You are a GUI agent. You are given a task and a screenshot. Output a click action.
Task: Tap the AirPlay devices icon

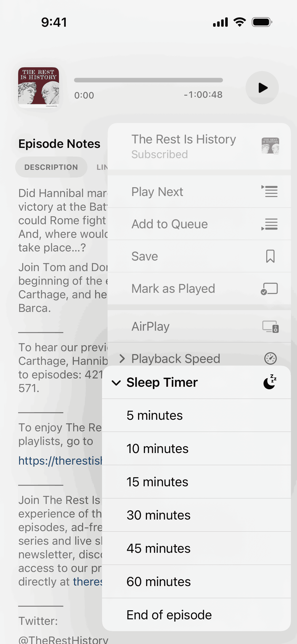[270, 326]
